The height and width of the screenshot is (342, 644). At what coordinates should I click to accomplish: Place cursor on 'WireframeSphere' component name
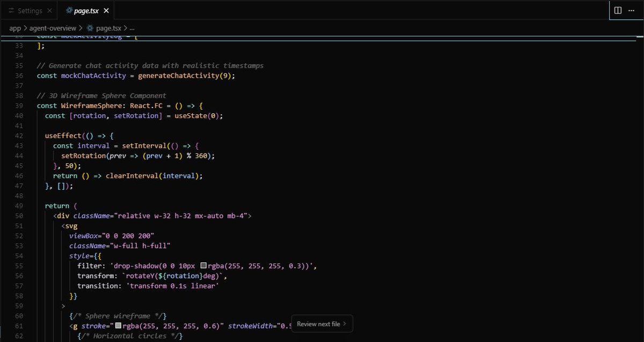(91, 106)
